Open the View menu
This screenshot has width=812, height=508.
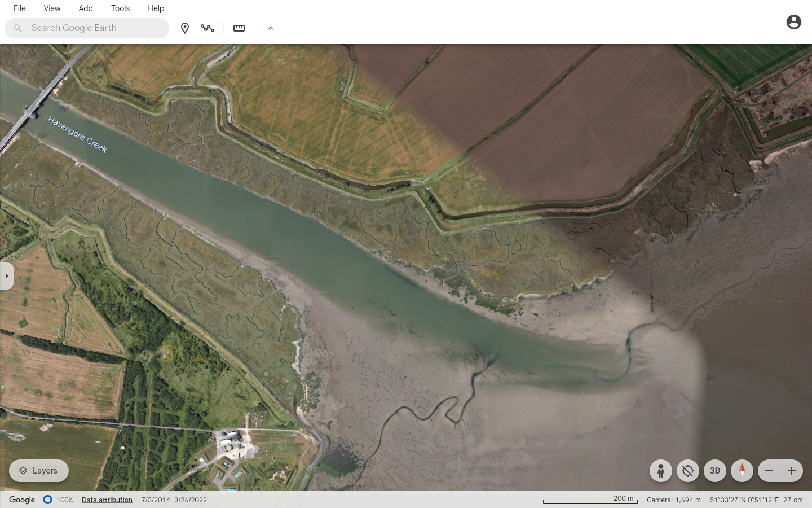[x=52, y=8]
